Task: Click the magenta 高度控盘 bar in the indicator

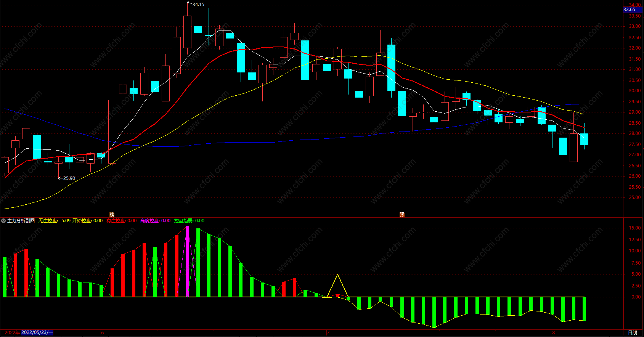Action: click(187, 262)
